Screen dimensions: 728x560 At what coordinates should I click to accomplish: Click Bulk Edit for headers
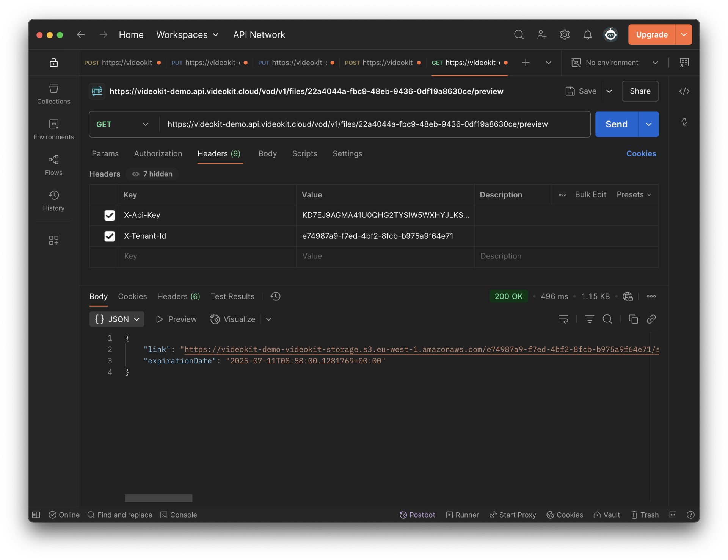(x=590, y=195)
